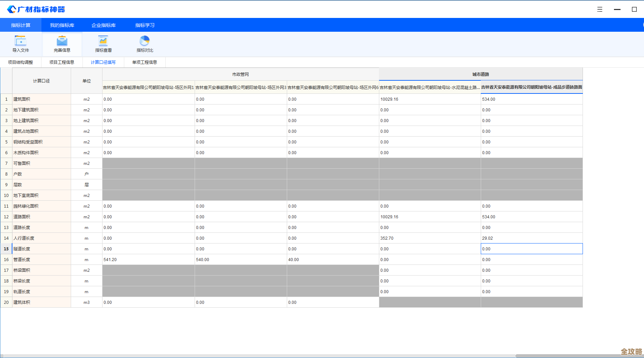Click the 市政管网 column group header
644x358 pixels.
point(241,74)
